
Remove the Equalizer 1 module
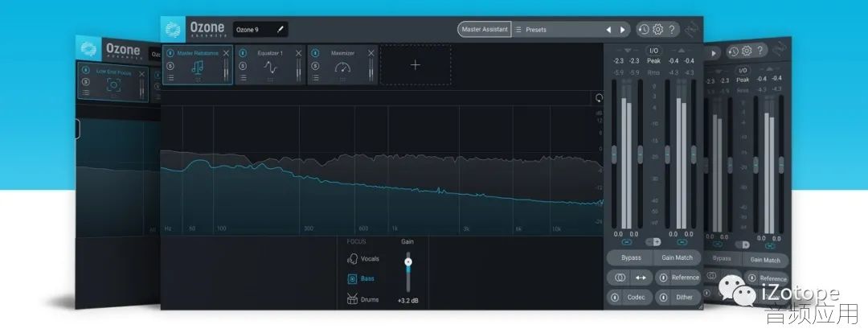[299, 53]
